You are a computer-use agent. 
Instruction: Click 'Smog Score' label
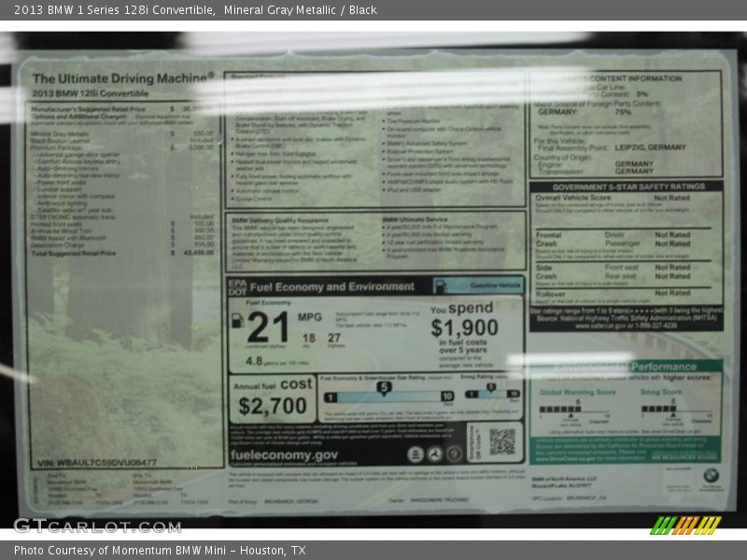point(661,391)
